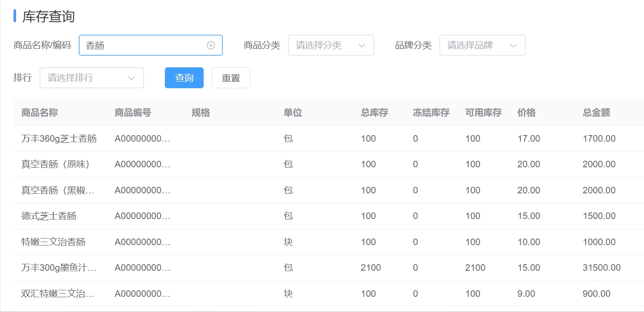Click the 商品名称 column header

(40, 113)
